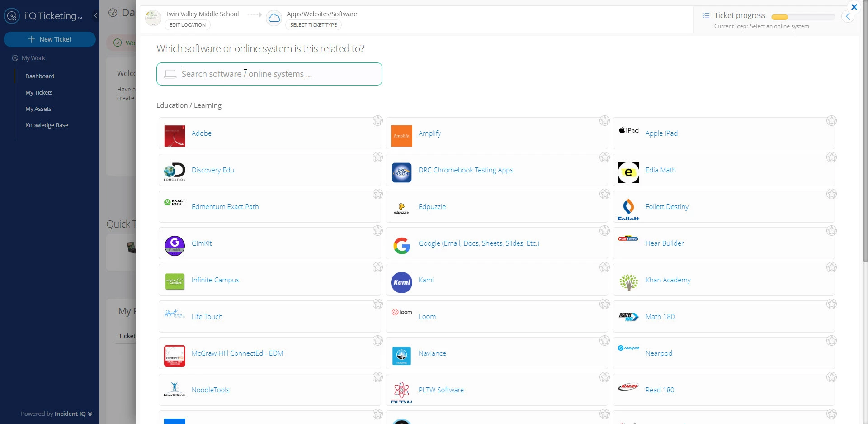Image resolution: width=868 pixels, height=424 pixels.
Task: Collapse the ticket progress panel arrow
Action: click(x=848, y=17)
